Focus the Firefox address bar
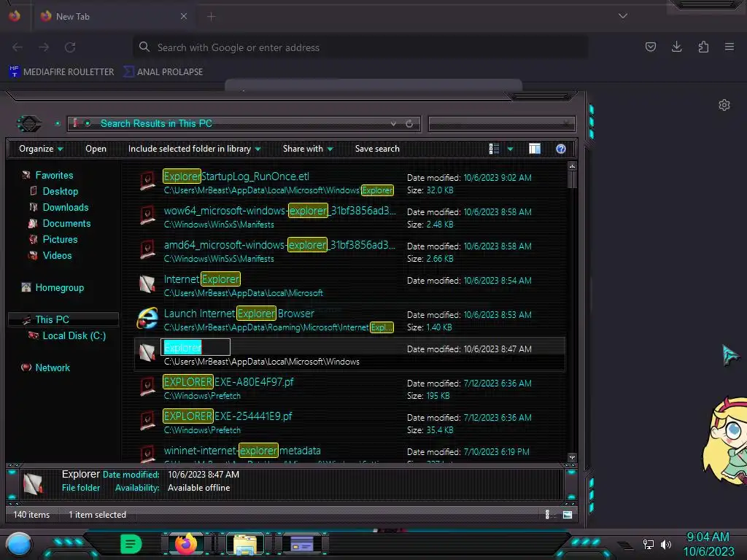The height and width of the screenshot is (560, 747). [x=360, y=47]
